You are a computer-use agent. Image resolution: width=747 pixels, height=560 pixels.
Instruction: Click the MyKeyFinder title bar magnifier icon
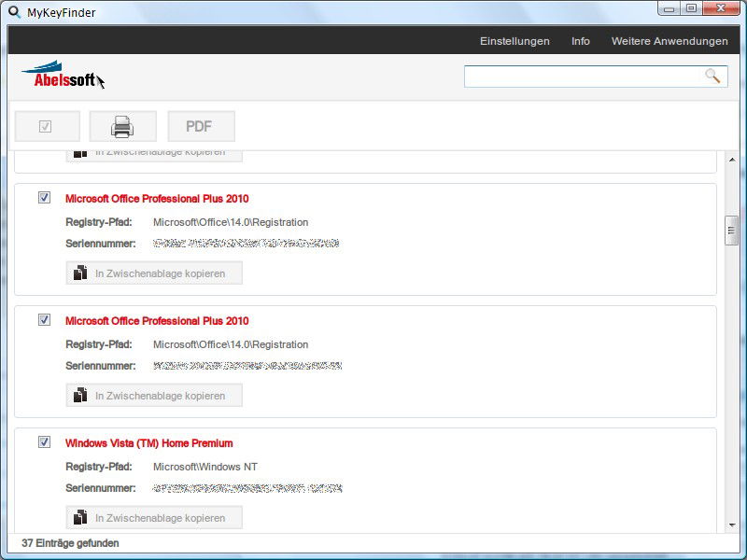tap(15, 12)
